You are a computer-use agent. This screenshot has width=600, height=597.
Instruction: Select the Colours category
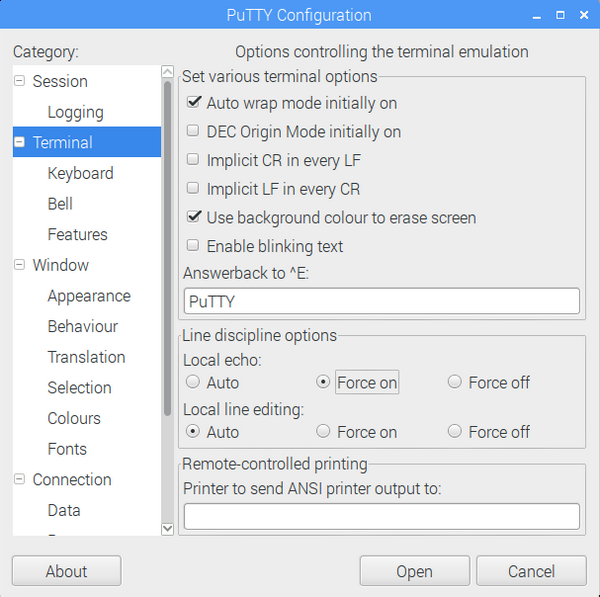click(x=74, y=418)
